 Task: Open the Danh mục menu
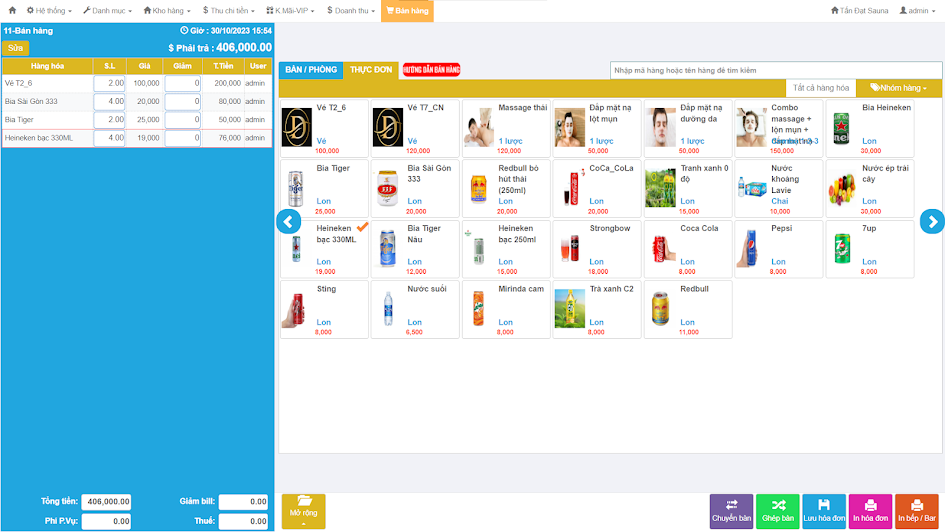point(107,10)
